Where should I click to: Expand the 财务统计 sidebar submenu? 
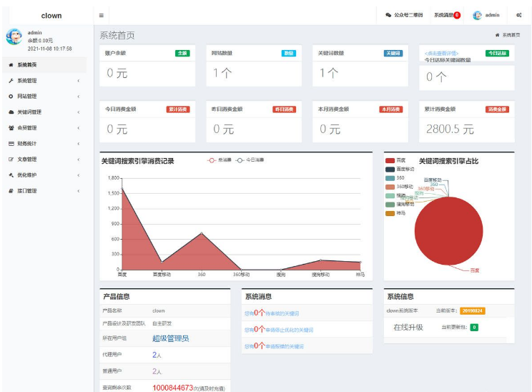tap(43, 144)
